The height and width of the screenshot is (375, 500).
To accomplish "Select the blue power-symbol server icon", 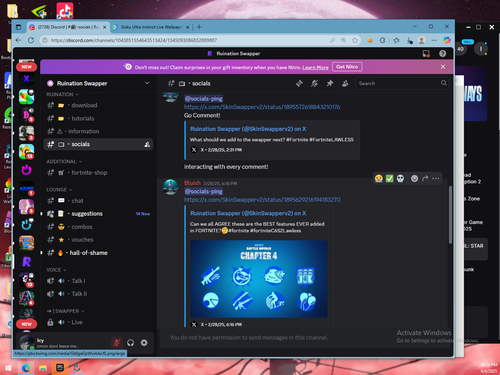I will tap(26, 225).
